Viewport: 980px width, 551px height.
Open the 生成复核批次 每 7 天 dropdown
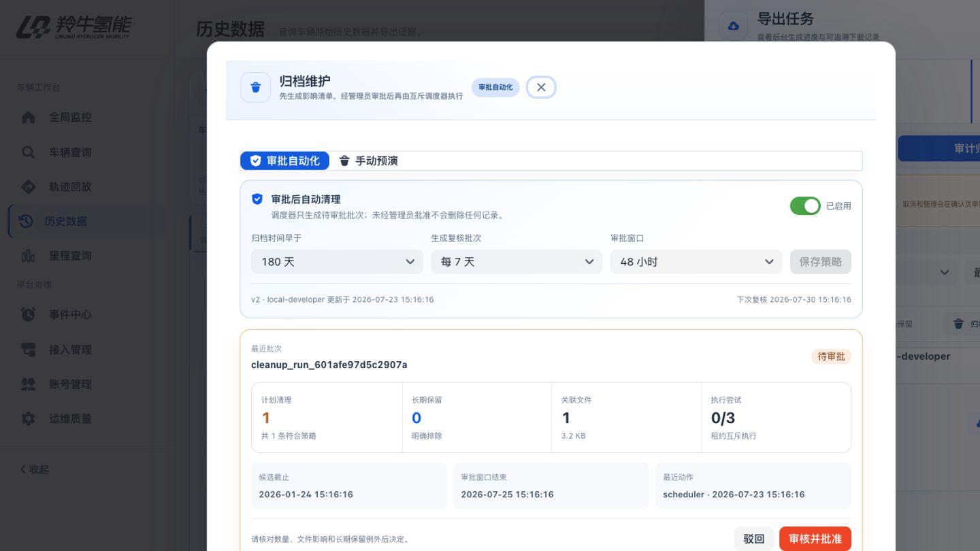point(517,262)
